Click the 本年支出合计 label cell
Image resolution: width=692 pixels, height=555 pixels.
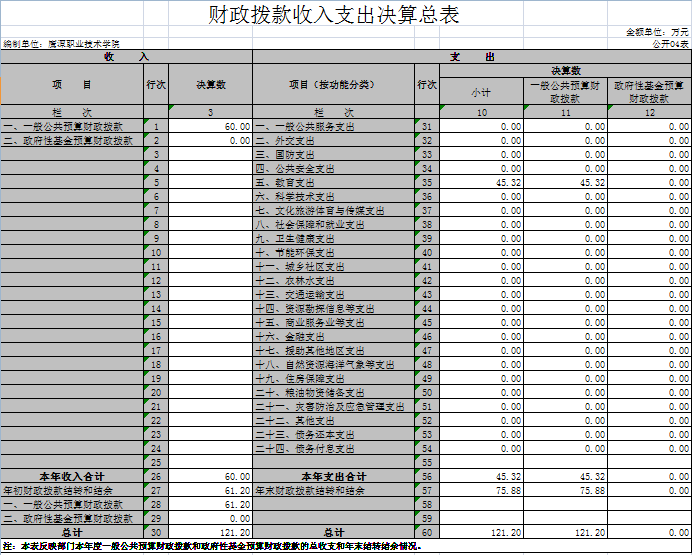click(333, 476)
